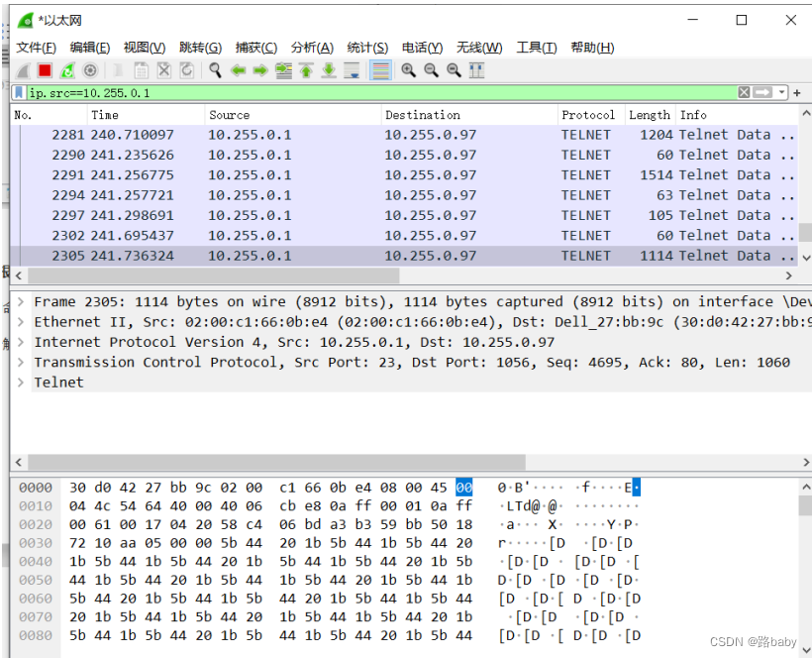
Task: Open the 编辑(E) menu
Action: pos(90,48)
